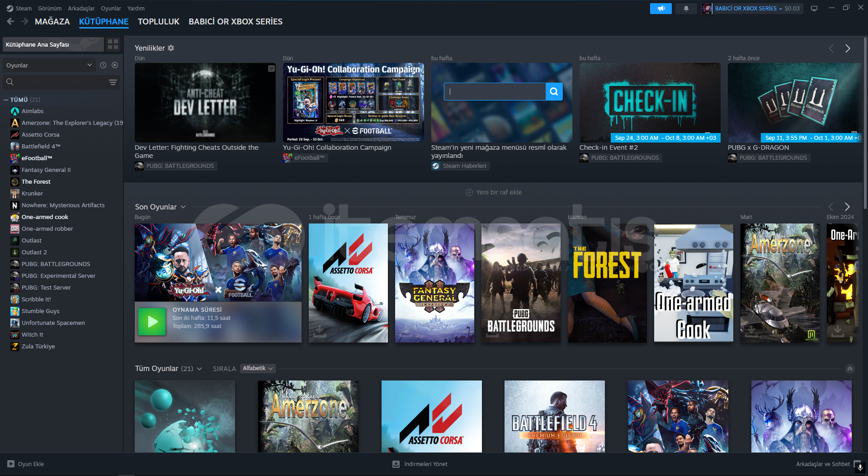Open Fantasy General II cover in Son Oyunlar
The image size is (868, 476).
[x=434, y=283]
